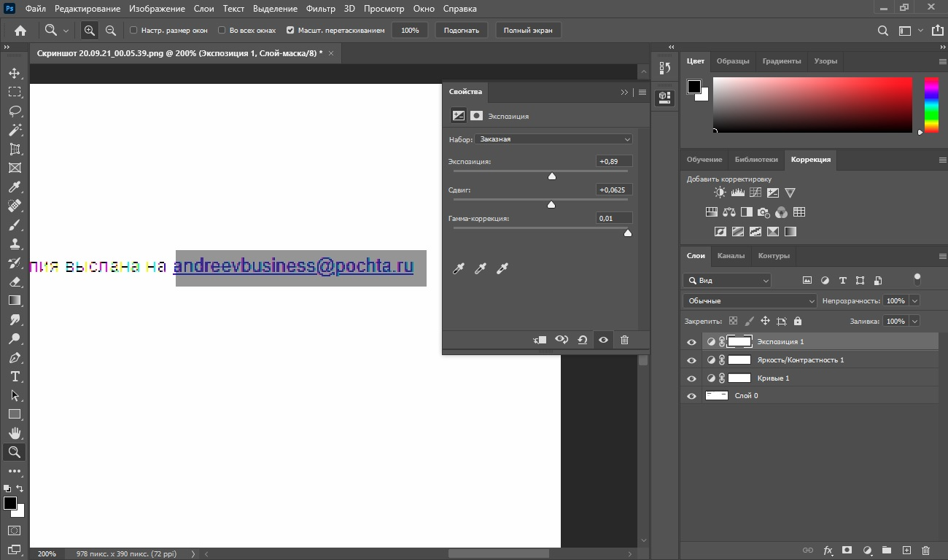The image size is (948, 560).
Task: Switch to the Каналы tab
Action: point(731,256)
